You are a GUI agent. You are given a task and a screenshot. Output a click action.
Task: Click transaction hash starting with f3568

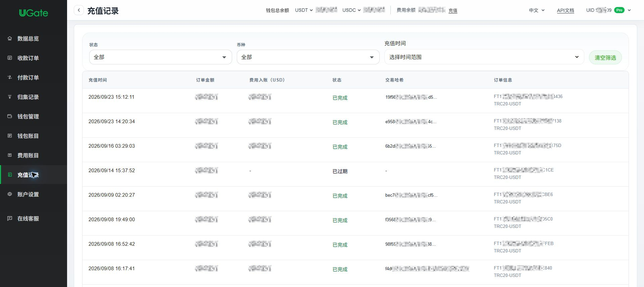pos(411,220)
